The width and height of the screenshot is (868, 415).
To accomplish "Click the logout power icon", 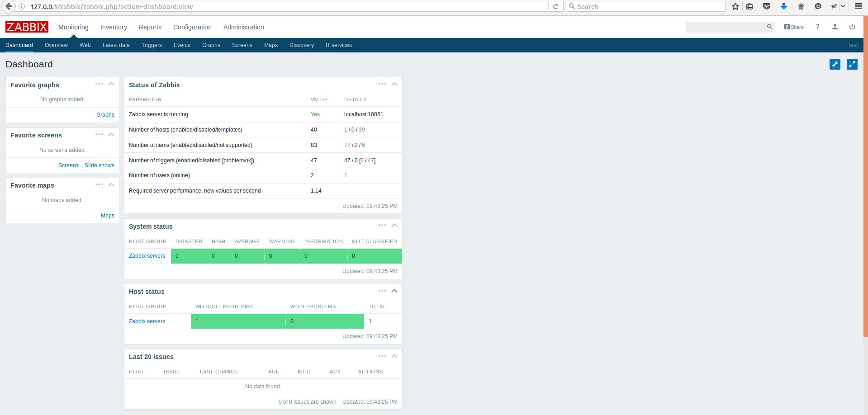I will pos(852,27).
